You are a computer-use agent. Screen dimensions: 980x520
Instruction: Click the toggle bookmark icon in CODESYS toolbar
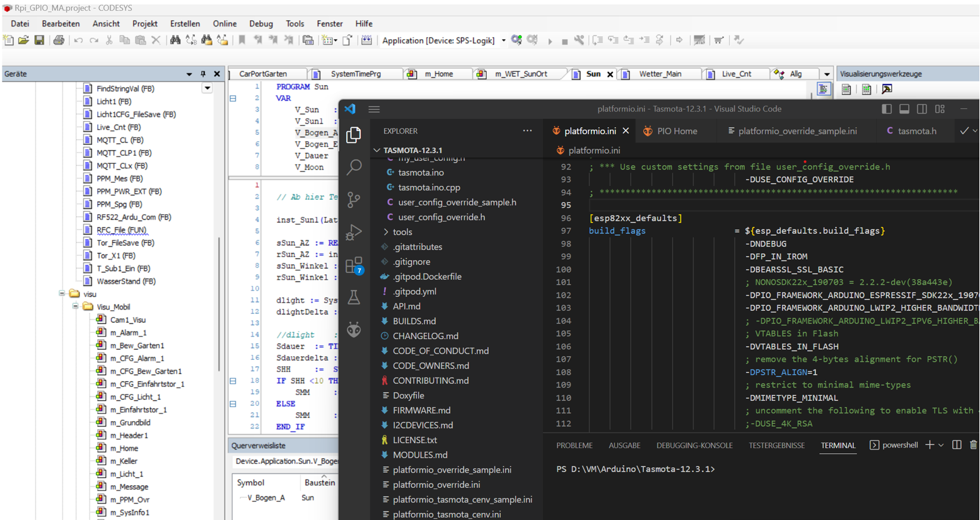click(x=242, y=40)
